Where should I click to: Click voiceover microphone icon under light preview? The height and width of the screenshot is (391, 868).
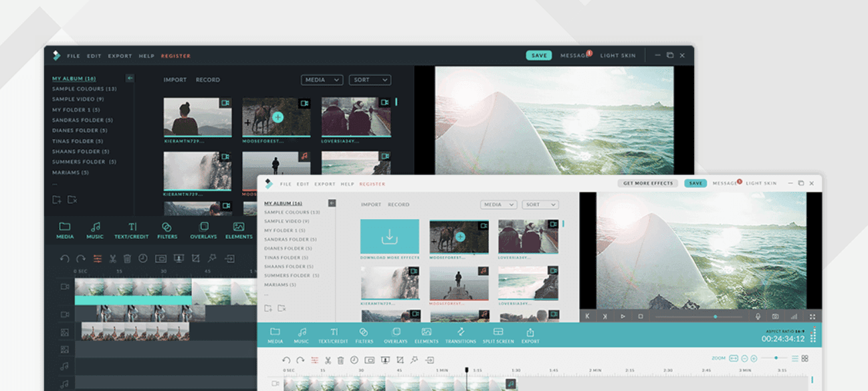[758, 316]
